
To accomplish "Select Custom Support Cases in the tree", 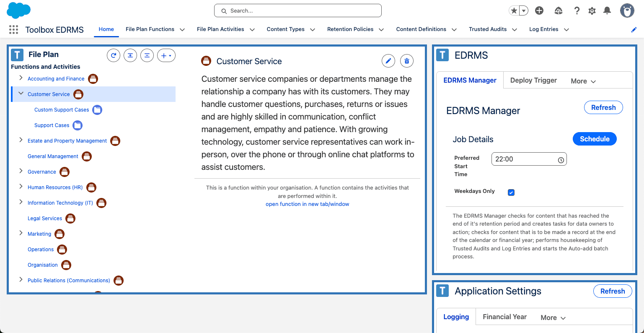I will (62, 110).
